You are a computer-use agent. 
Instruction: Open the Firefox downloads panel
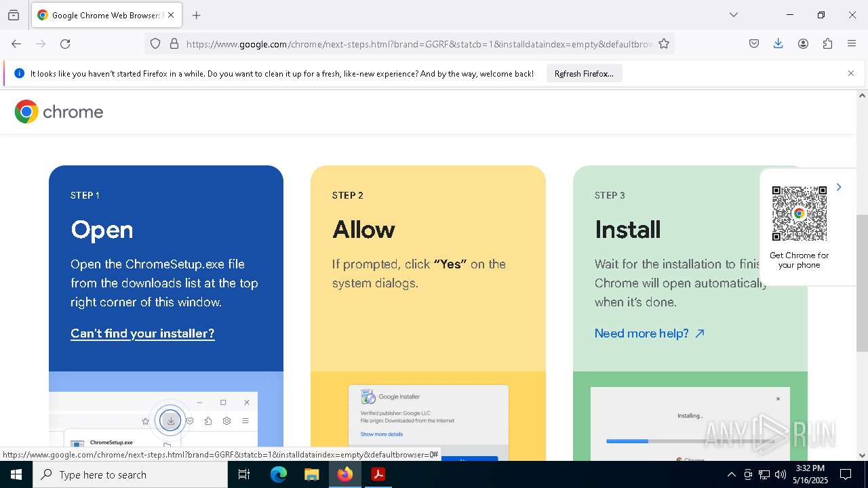click(x=778, y=43)
